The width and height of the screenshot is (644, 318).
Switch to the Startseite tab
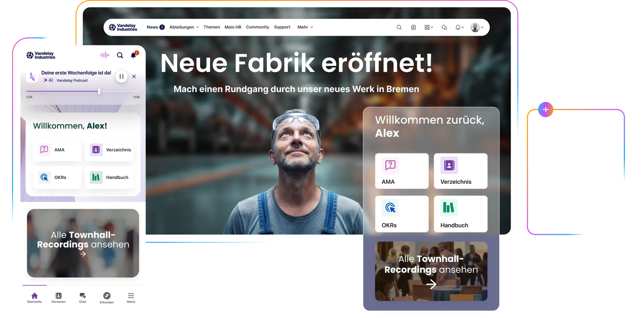(34, 297)
